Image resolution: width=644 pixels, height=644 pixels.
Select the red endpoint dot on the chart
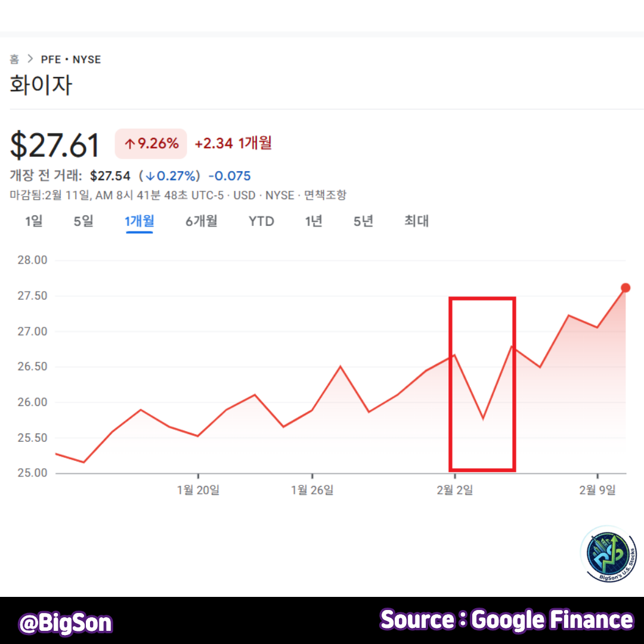626,287
